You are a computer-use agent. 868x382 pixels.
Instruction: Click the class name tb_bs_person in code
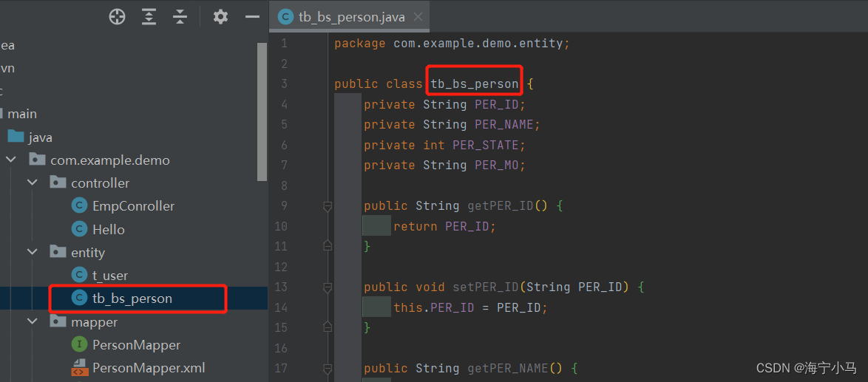pyautogui.click(x=475, y=84)
